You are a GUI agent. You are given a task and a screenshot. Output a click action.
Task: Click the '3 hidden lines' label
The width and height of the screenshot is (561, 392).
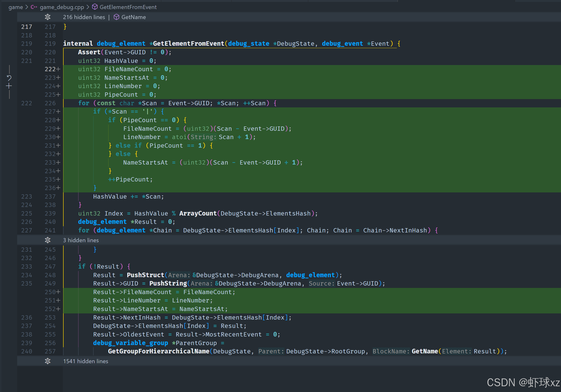point(81,240)
